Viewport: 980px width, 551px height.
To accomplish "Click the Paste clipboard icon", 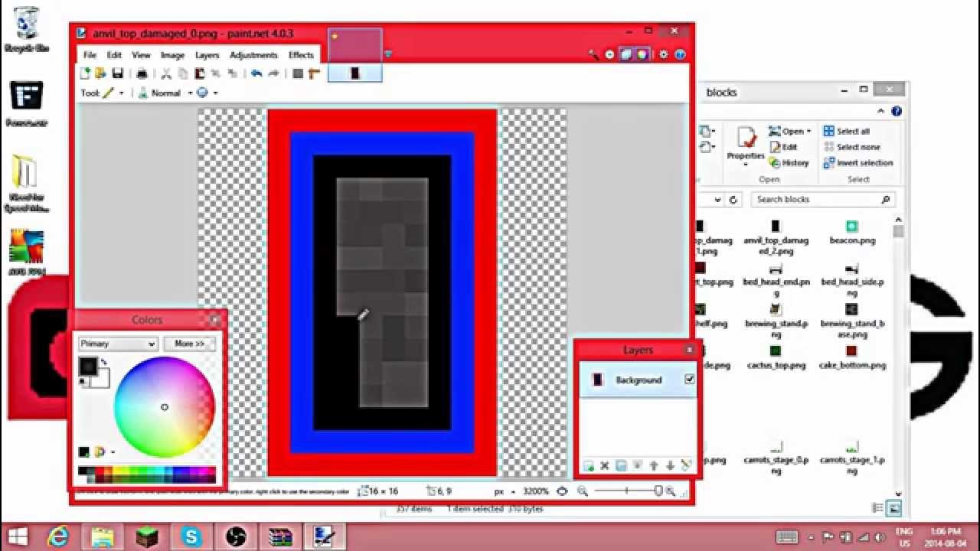I will 199,73.
